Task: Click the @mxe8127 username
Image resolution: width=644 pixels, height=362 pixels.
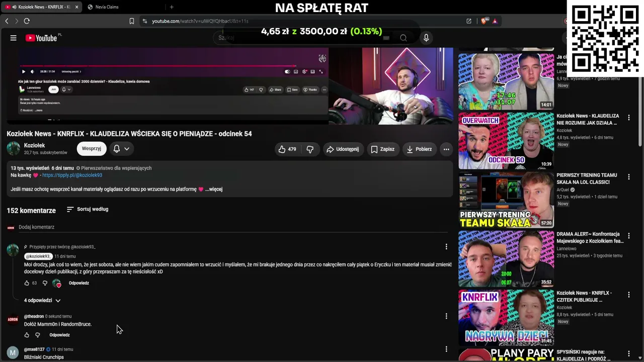Action: coord(34,349)
